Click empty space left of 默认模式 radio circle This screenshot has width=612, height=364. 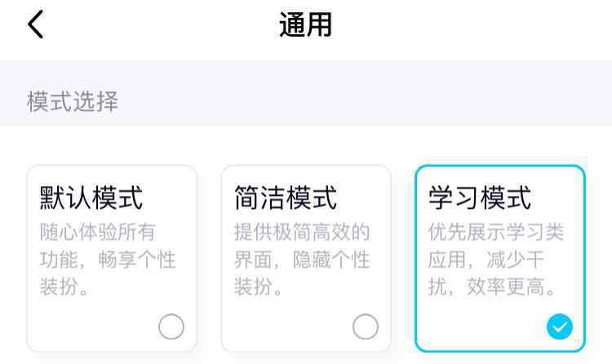pos(94,326)
